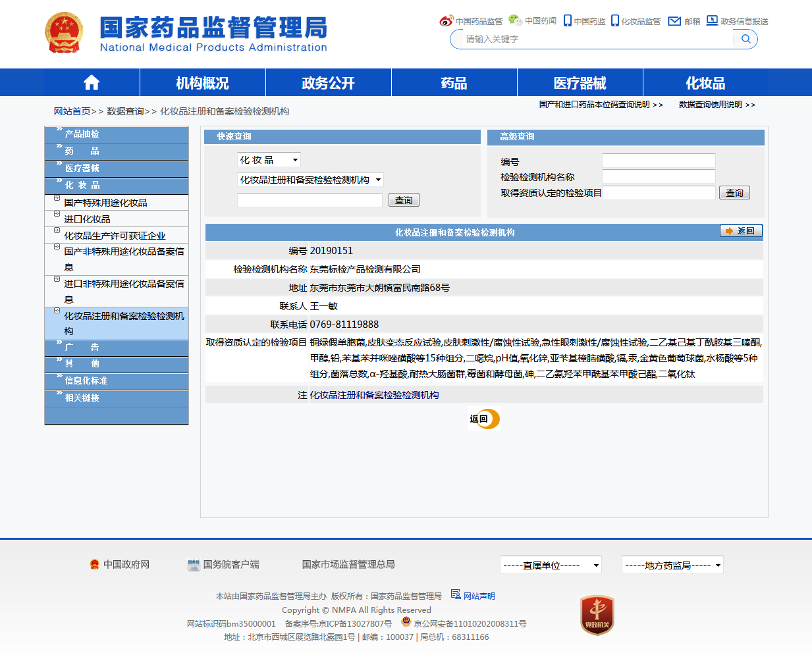This screenshot has width=812, height=655.
Task: Click the 查询 button in quick query
Action: (404, 200)
